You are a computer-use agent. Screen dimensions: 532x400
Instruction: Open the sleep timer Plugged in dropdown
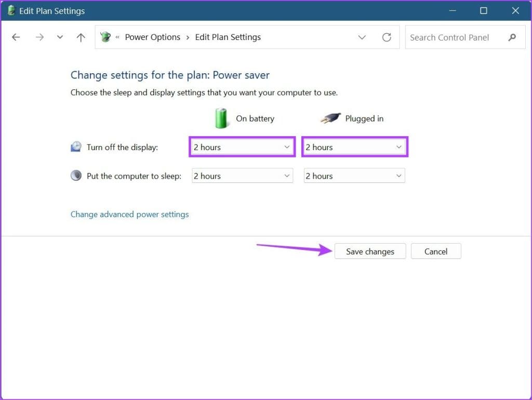[354, 176]
